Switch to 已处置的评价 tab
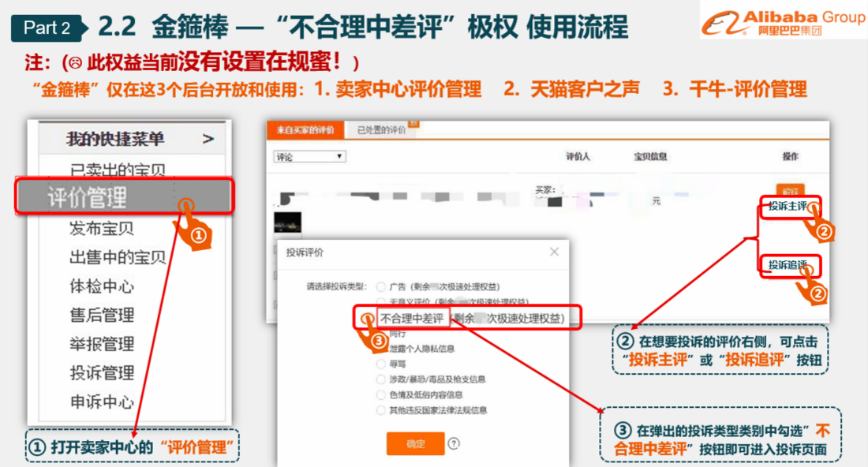The width and height of the screenshot is (868, 467). click(381, 130)
